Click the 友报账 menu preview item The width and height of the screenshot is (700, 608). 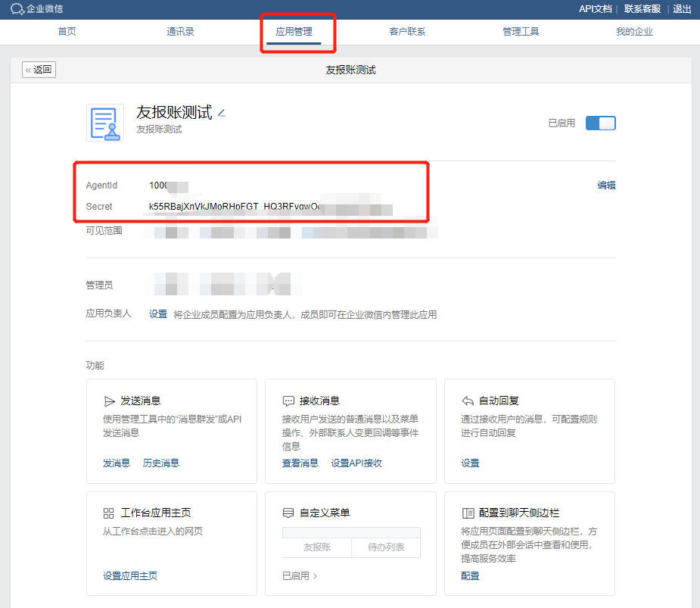(x=317, y=547)
